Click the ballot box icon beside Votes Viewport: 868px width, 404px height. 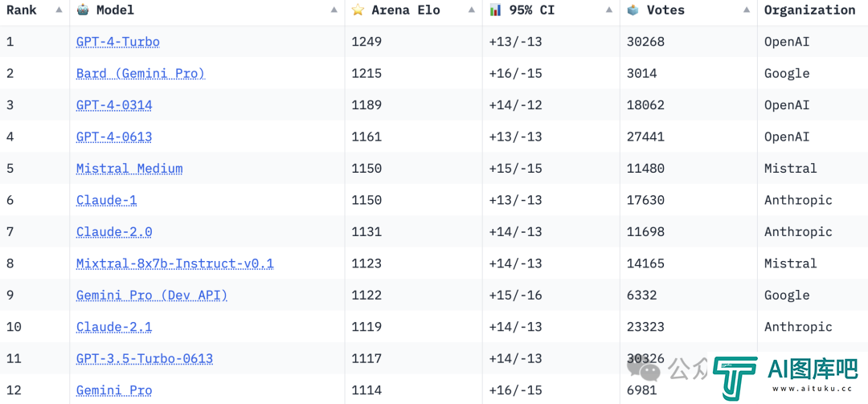633,10
